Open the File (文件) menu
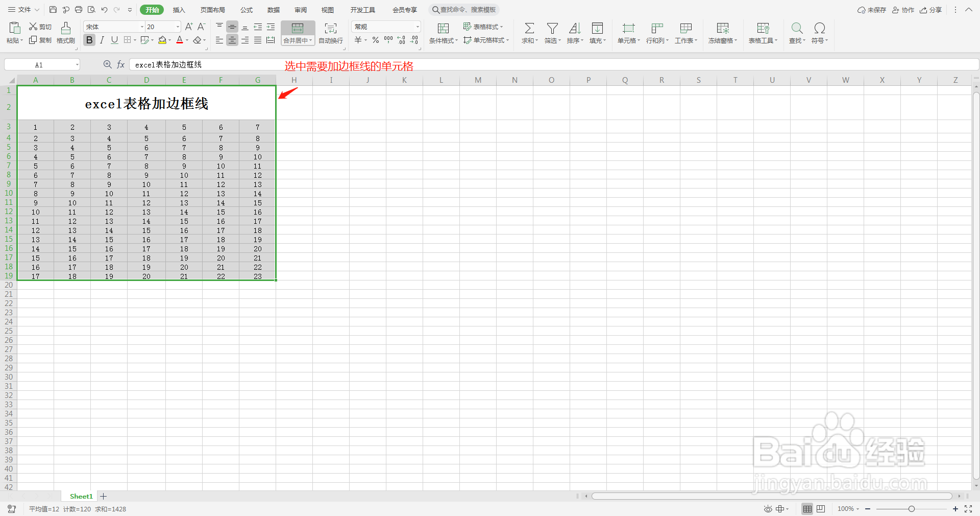980x516 pixels. [x=23, y=10]
